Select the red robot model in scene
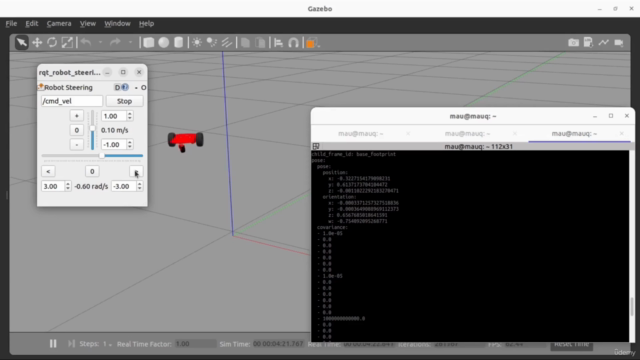The height and width of the screenshot is (360, 640). (x=185, y=141)
